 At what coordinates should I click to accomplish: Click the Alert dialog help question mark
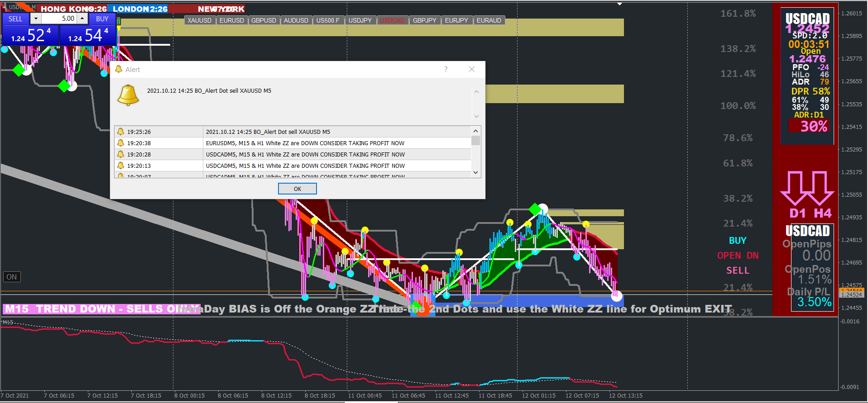446,69
